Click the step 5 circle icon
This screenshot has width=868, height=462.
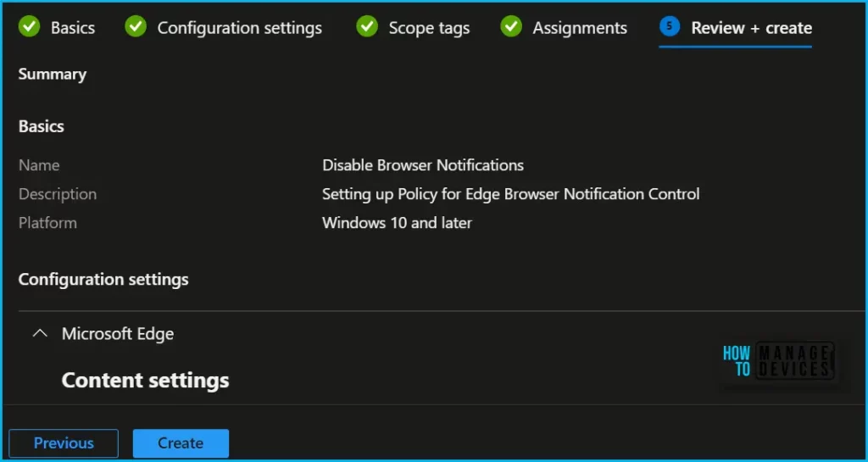click(670, 26)
